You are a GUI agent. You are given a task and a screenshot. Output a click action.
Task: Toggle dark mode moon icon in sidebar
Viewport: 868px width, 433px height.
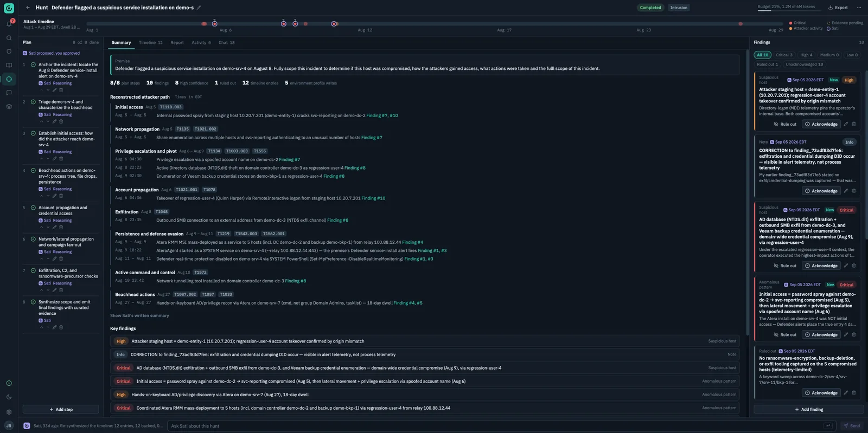coord(9,397)
